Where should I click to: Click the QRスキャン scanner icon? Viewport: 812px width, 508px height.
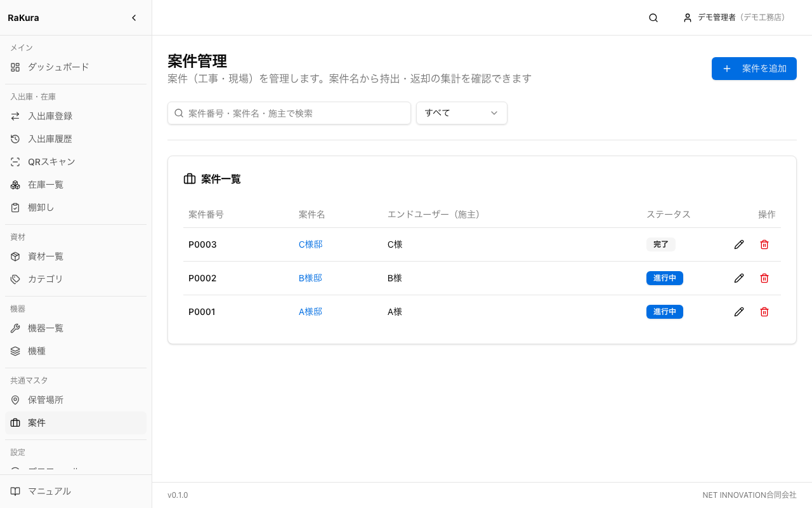(15, 162)
